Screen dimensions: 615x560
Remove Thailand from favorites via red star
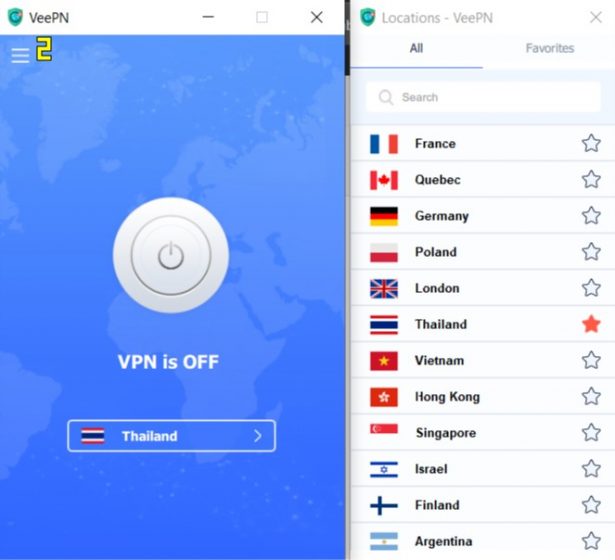(x=591, y=324)
